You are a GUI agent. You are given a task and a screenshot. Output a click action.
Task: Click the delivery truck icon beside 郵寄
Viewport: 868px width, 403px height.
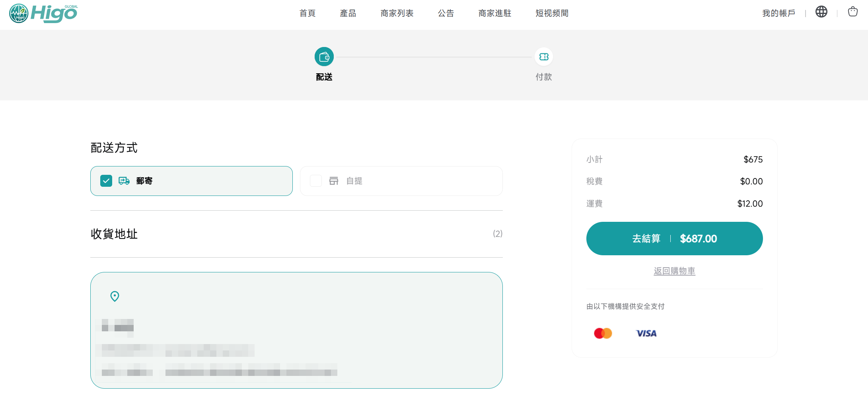[x=124, y=181]
